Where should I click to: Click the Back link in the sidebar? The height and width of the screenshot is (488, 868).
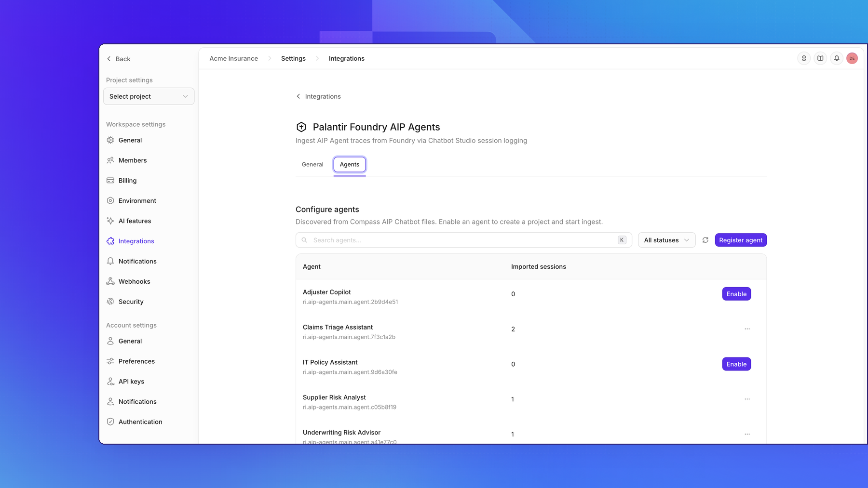tap(119, 59)
